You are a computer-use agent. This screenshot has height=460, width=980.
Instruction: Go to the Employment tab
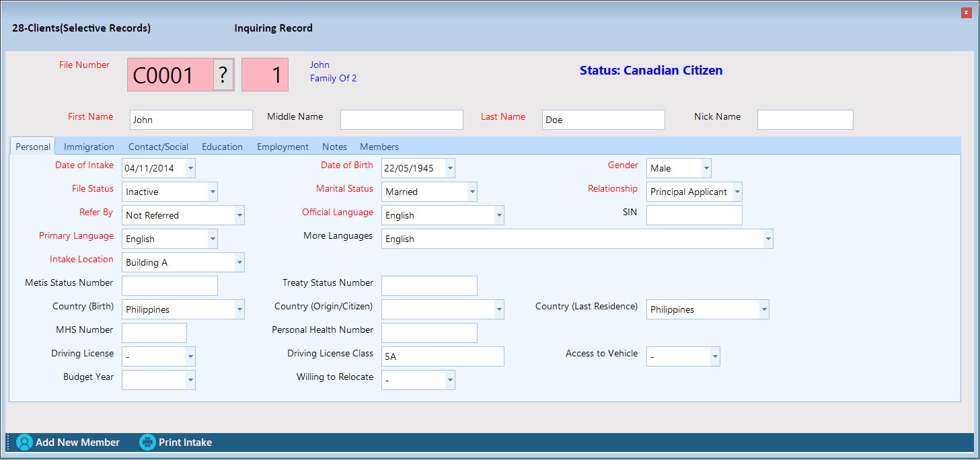tap(282, 147)
